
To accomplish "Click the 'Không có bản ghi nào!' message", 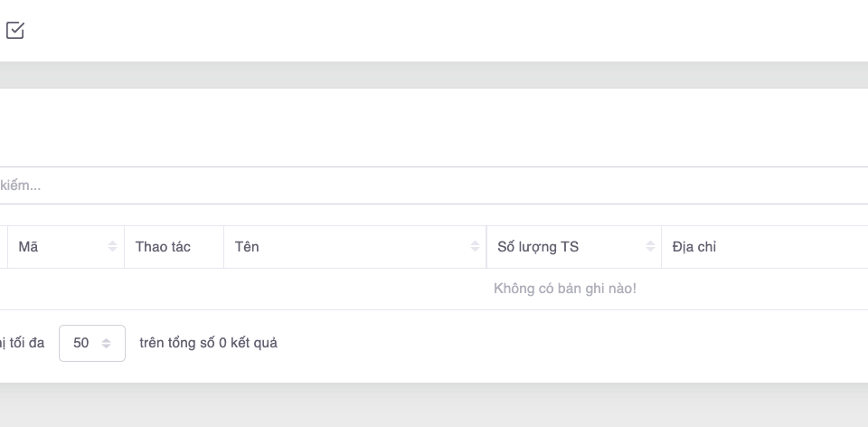I will 565,289.
